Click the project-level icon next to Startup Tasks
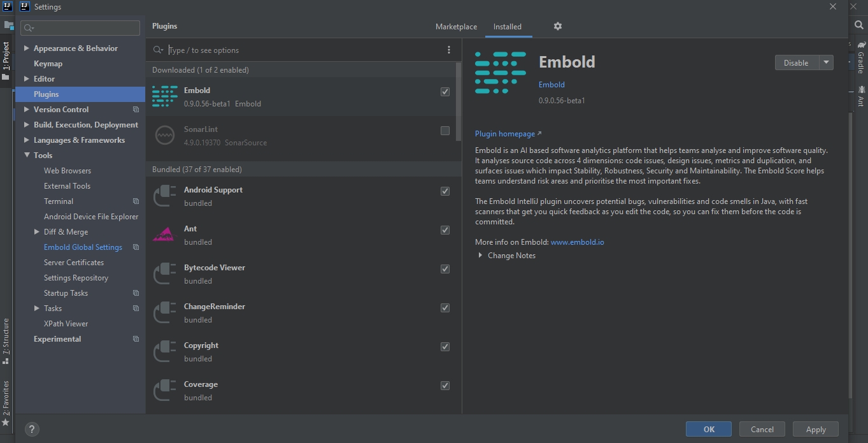Viewport: 868px width, 443px height. [x=136, y=293]
